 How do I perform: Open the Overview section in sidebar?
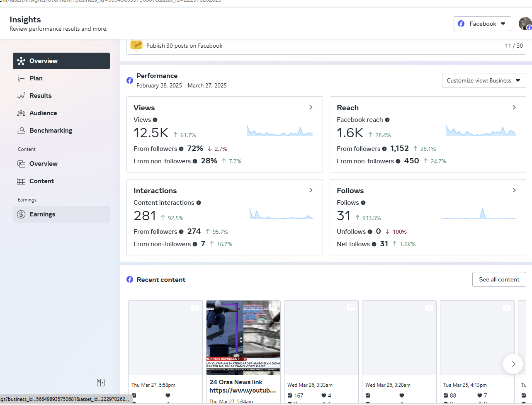(61, 61)
